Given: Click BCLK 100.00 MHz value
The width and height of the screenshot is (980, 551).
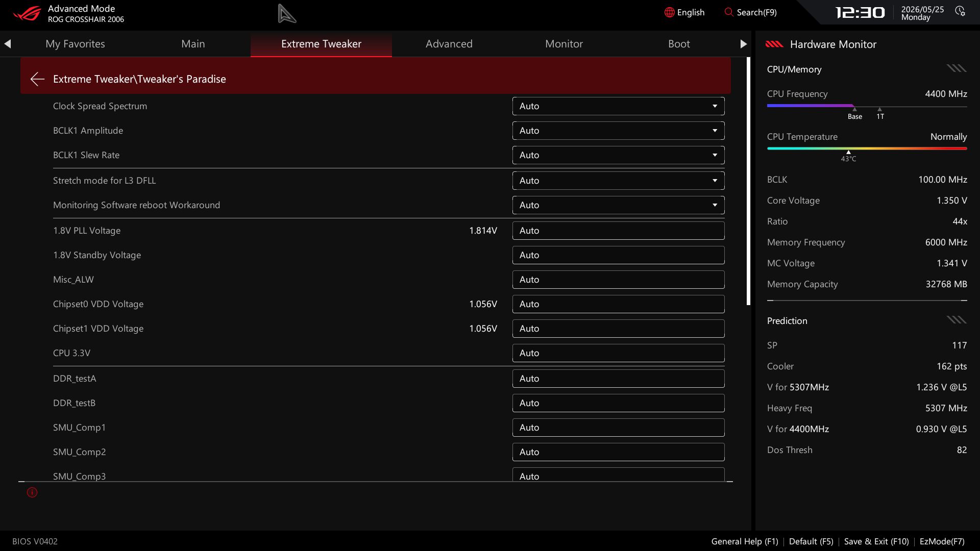Looking at the screenshot, I should 942,180.
